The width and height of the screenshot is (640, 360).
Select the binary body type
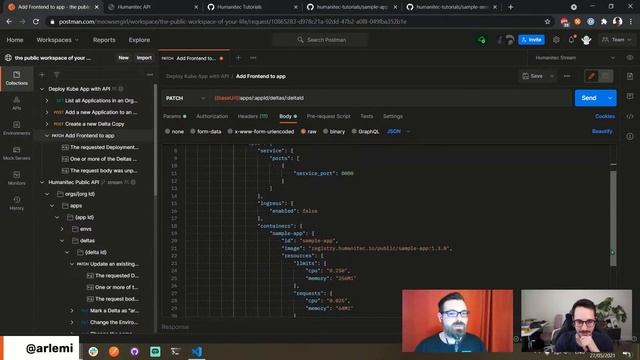(x=334, y=131)
